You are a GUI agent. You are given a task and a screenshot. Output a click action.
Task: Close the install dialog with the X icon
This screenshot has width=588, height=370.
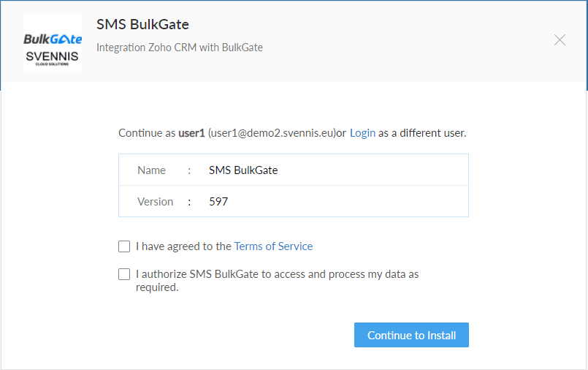560,39
